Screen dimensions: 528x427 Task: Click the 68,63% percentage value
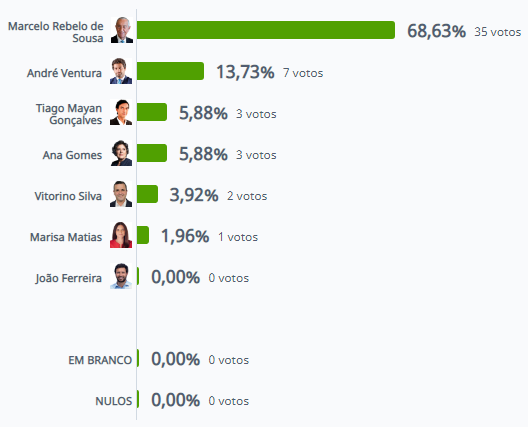pyautogui.click(x=436, y=31)
